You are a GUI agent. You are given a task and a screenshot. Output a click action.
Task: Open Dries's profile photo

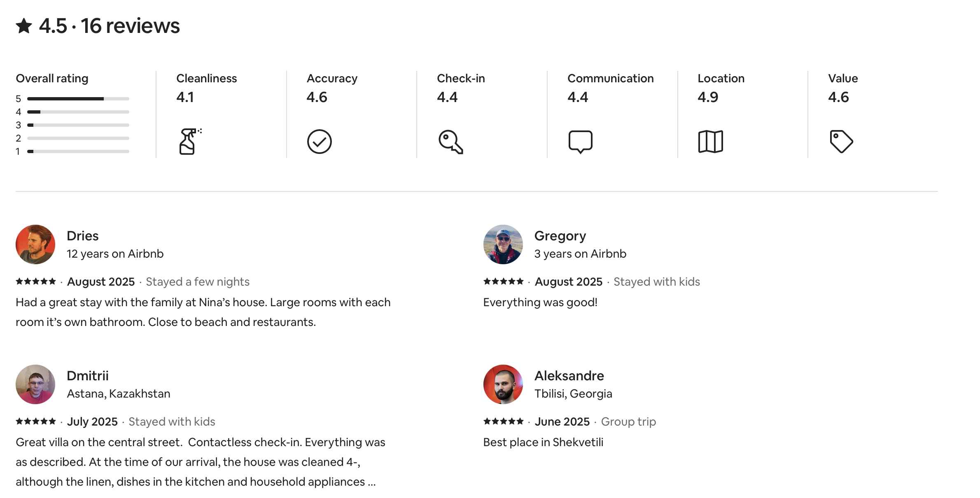click(x=35, y=244)
